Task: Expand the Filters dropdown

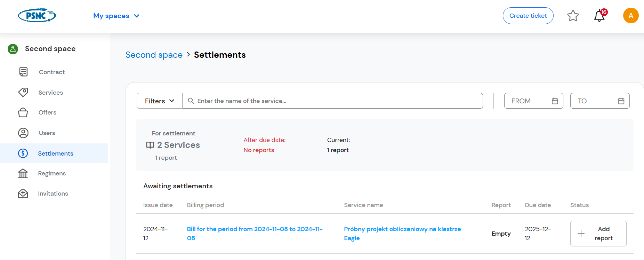Action: 160,101
